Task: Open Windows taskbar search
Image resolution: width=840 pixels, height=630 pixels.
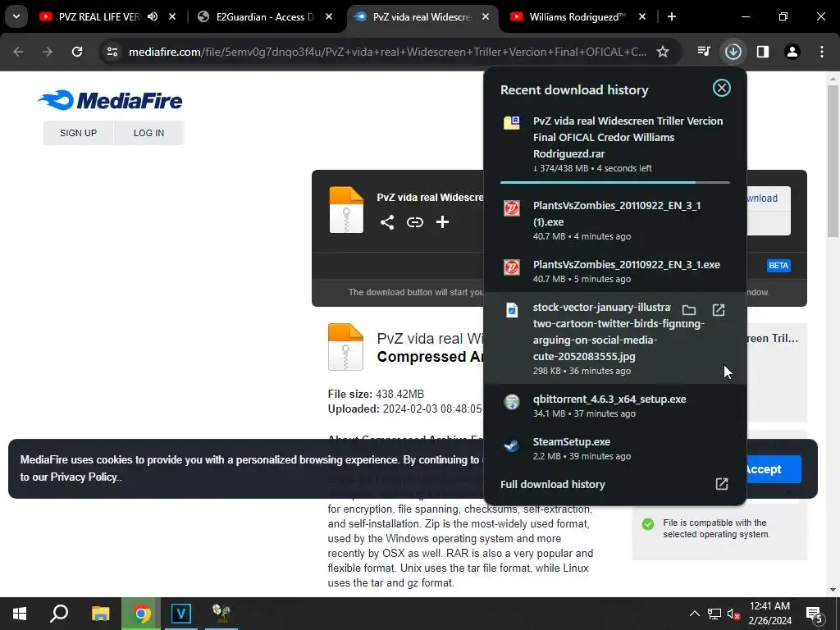Action: (x=59, y=614)
